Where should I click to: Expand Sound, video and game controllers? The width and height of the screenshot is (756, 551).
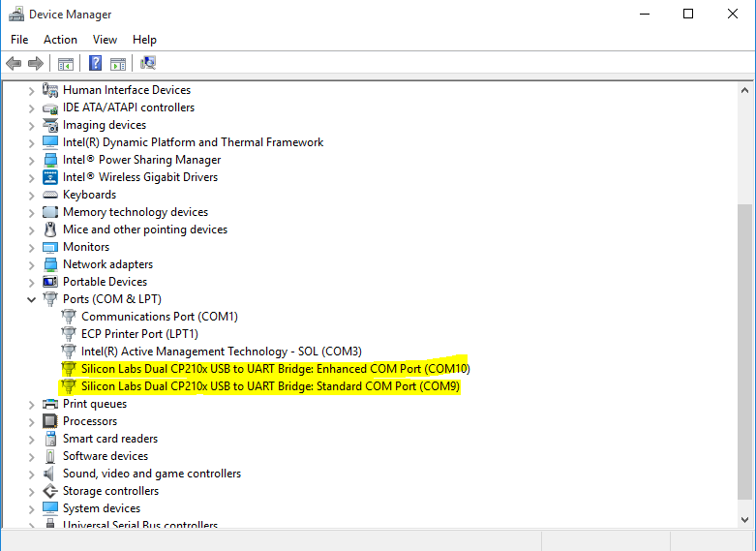(x=31, y=474)
